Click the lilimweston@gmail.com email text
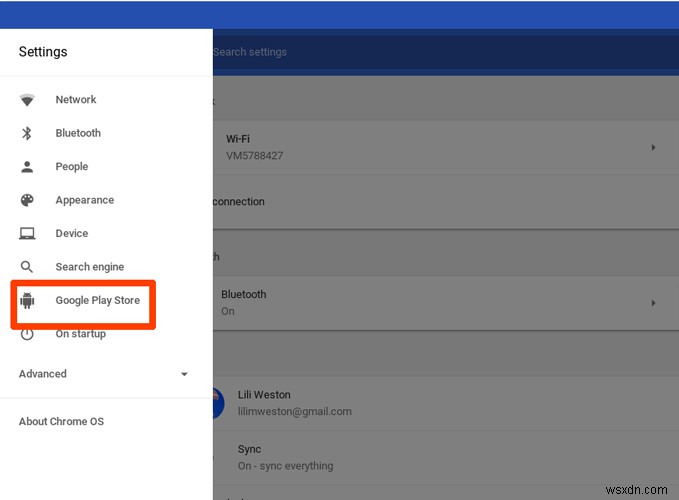Screen dimensions: 679x500 click(294, 412)
